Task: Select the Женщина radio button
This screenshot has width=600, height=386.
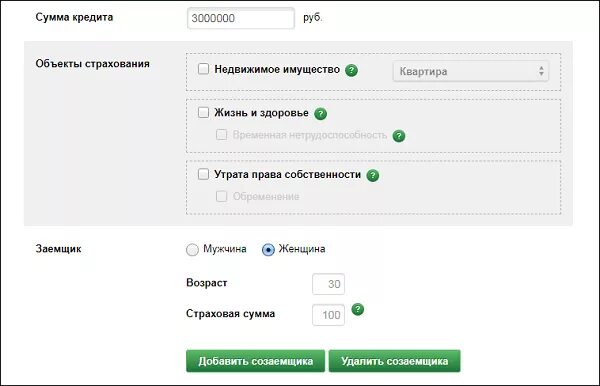Action: (x=268, y=249)
